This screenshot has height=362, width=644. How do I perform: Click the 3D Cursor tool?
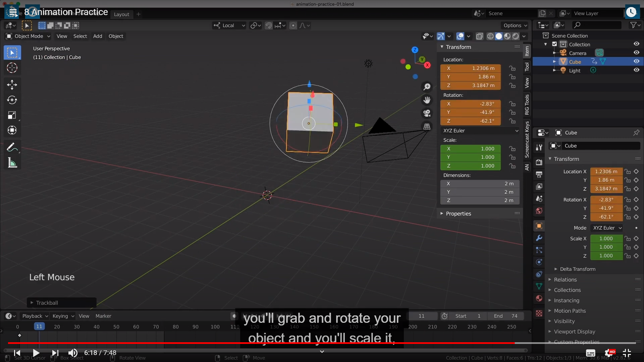tap(12, 68)
